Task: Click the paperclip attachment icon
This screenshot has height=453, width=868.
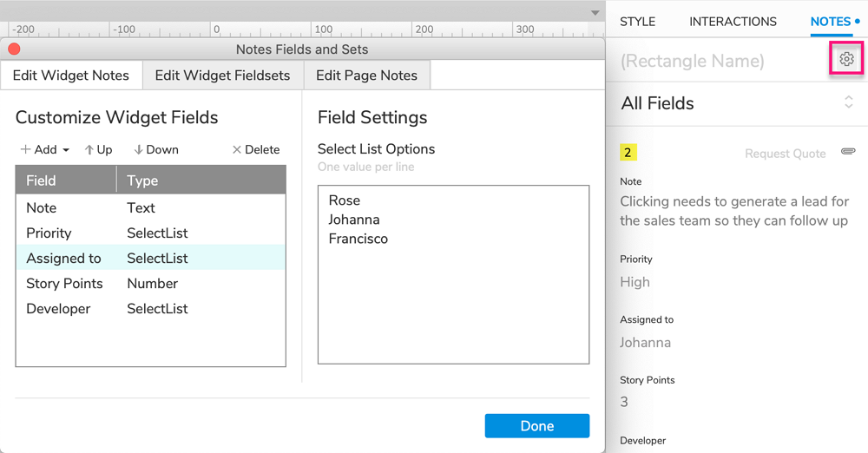Action: coord(848,152)
